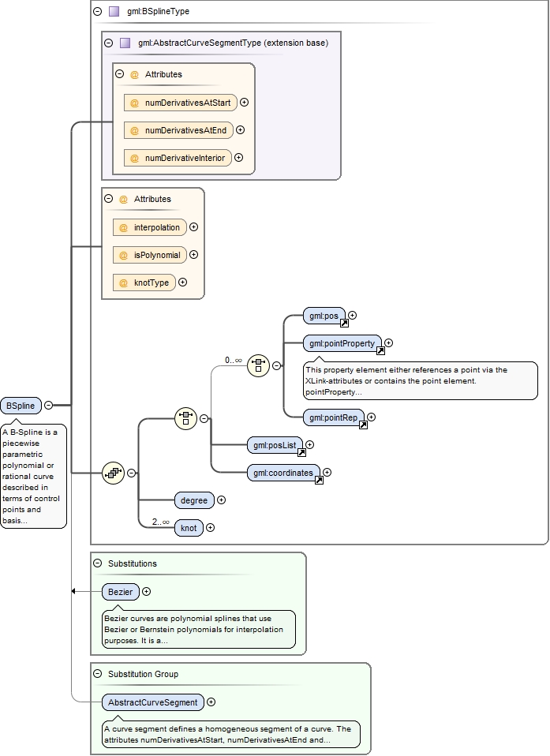
Task: Click the link arrow icon on gml:pointProperty
Action: point(380,350)
